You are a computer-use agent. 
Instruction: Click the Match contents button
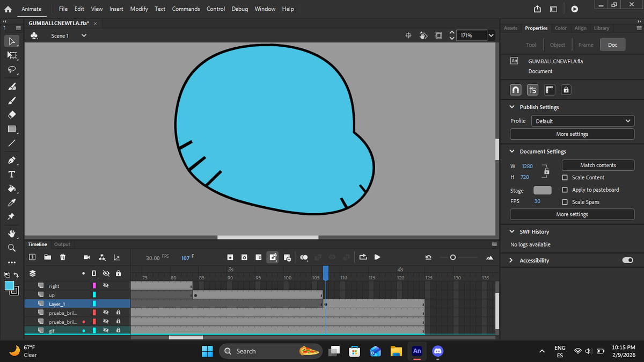(x=598, y=165)
